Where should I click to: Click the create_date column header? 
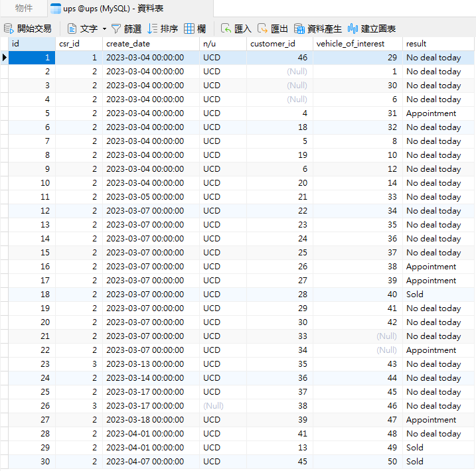click(150, 43)
